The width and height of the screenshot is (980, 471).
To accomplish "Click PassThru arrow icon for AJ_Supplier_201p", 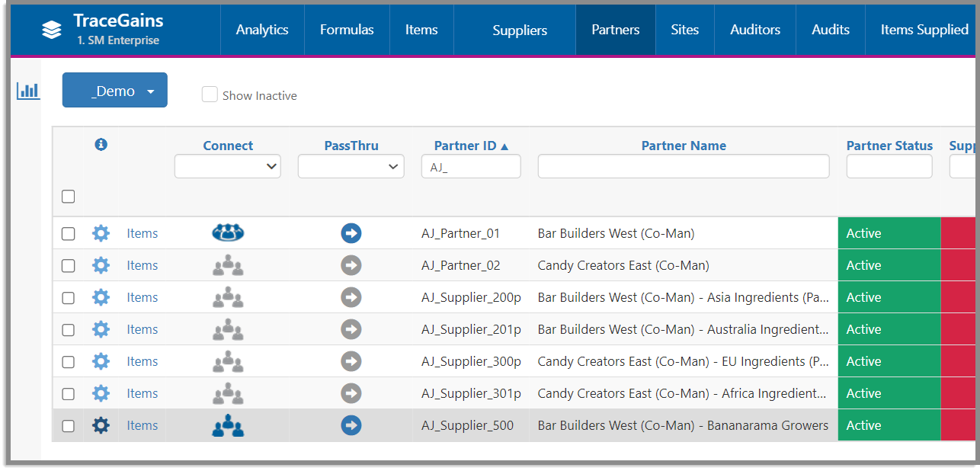I will point(351,329).
